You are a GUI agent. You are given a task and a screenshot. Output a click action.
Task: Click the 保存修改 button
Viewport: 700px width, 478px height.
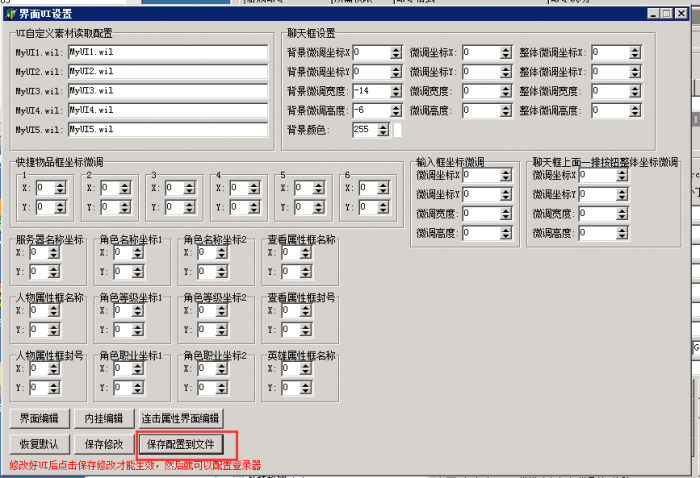pos(103,444)
